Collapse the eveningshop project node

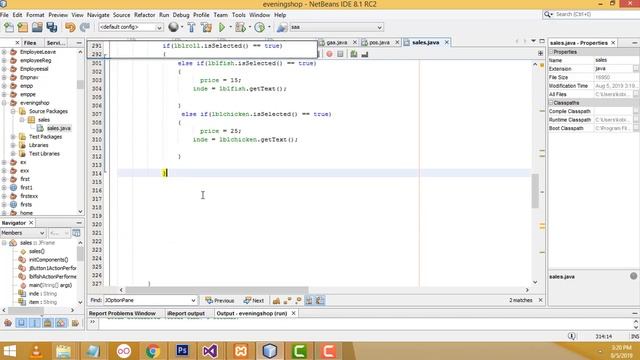(4, 103)
